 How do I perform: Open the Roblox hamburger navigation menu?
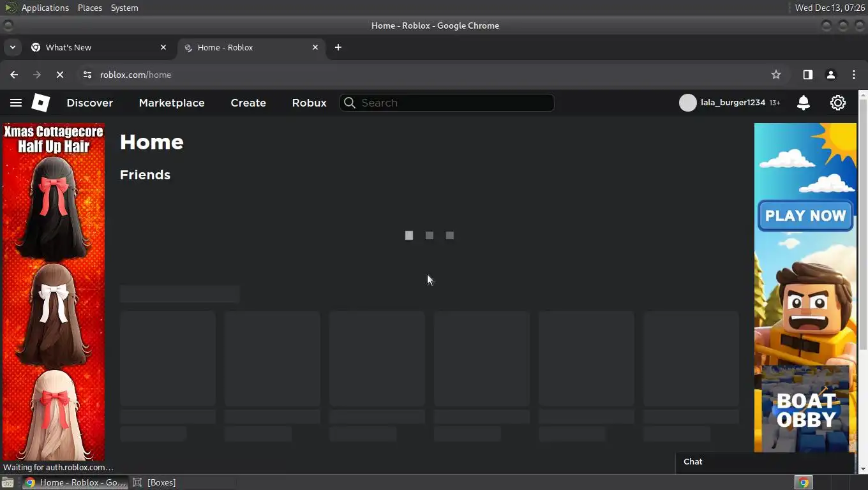16,103
